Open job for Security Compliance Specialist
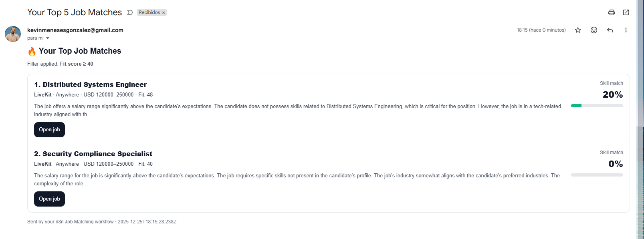Screen dimensions: 644x239 [x=49, y=199]
